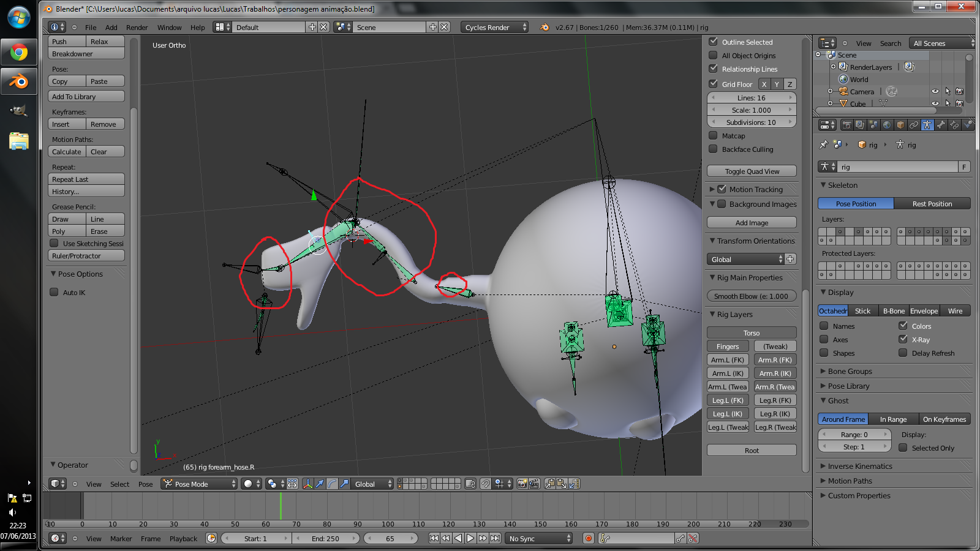
Task: Open the Cycles Render engine dropdown
Action: coord(495,27)
